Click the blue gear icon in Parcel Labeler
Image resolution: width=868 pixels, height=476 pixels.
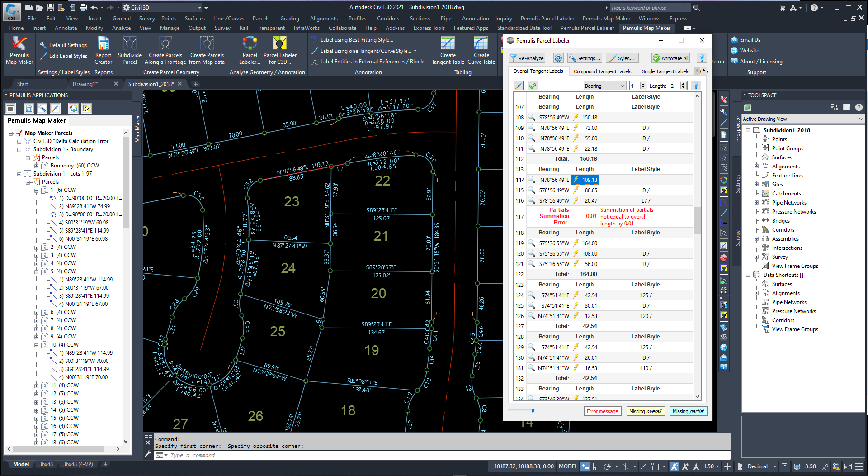pos(558,58)
